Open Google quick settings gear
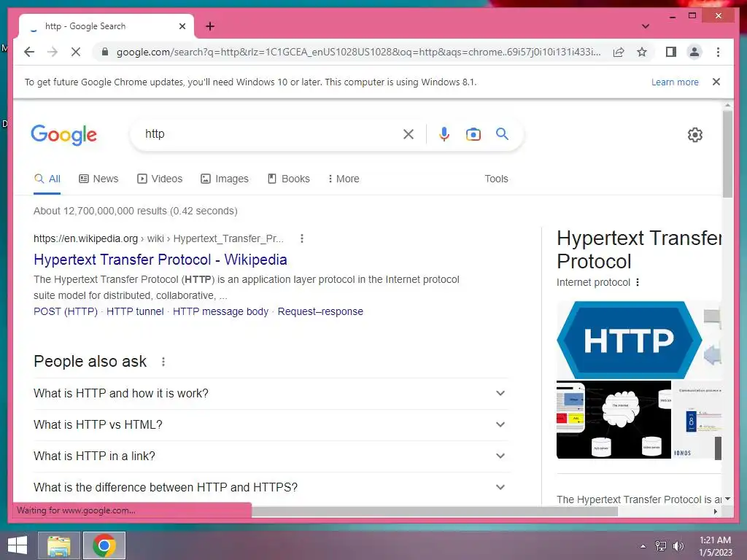Image resolution: width=747 pixels, height=560 pixels. pyautogui.click(x=695, y=135)
